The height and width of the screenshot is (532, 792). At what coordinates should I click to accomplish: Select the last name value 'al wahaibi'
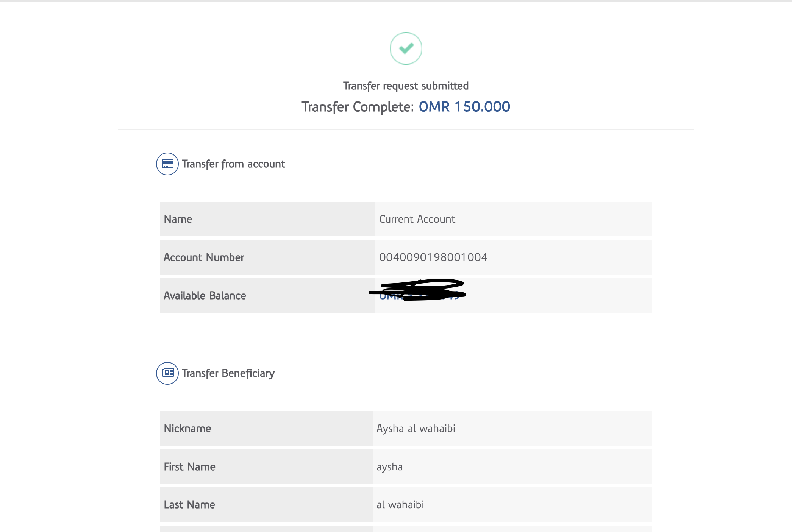400,505
